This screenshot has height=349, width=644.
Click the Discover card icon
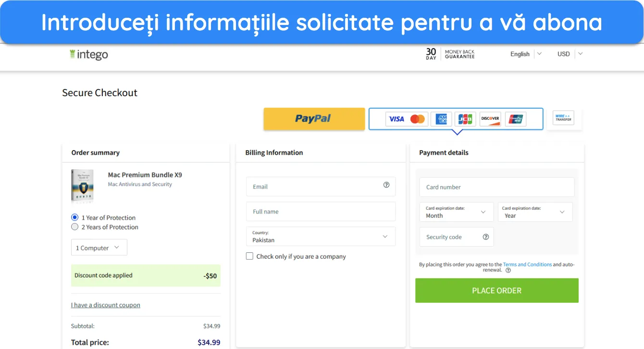pyautogui.click(x=491, y=119)
